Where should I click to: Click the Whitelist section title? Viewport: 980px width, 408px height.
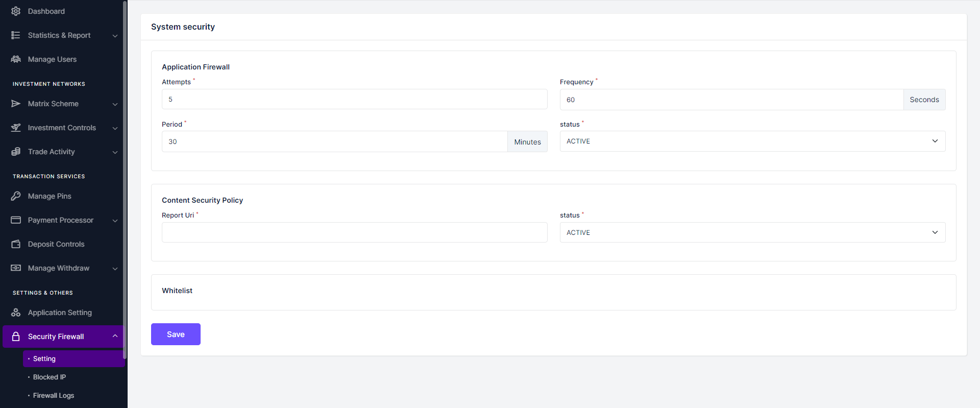click(x=177, y=291)
